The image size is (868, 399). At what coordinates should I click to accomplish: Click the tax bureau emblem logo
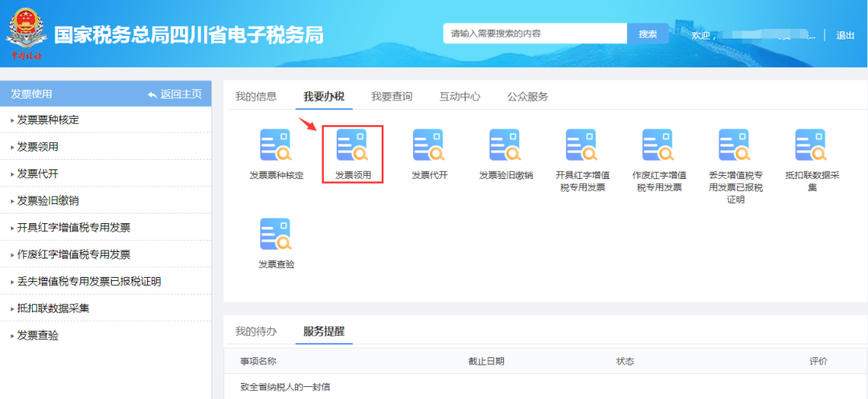[x=24, y=33]
